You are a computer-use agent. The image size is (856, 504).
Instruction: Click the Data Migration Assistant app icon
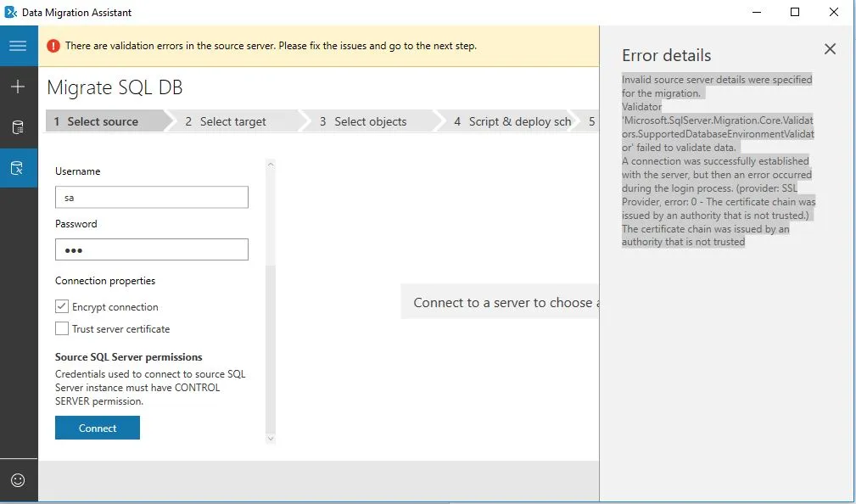pyautogui.click(x=10, y=12)
